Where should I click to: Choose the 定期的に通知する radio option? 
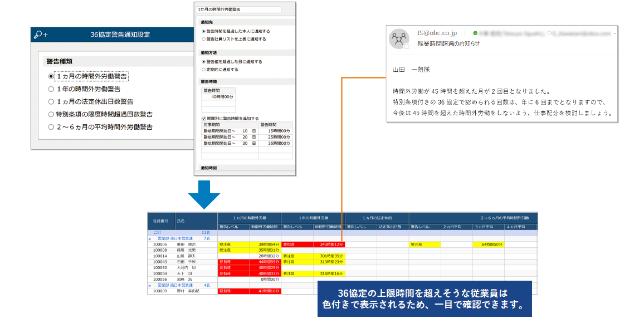click(x=203, y=70)
